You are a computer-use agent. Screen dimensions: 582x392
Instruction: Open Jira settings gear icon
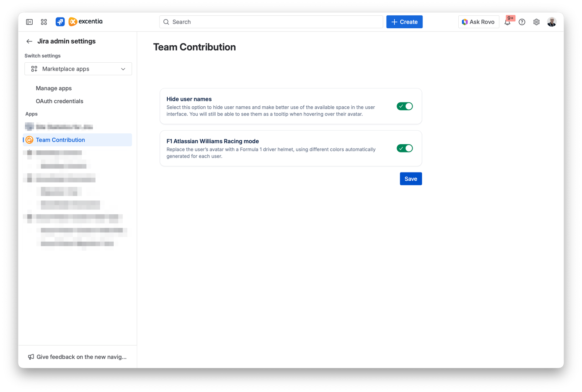[x=536, y=22]
